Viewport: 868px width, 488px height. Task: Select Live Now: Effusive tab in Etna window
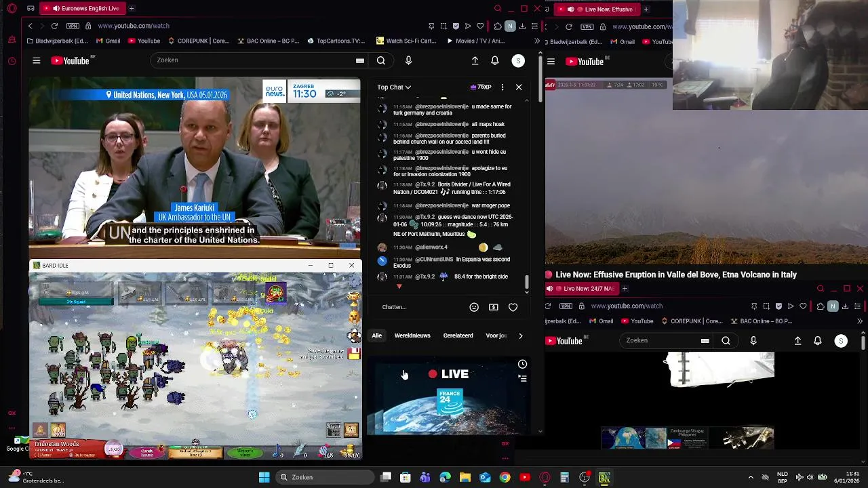point(597,9)
